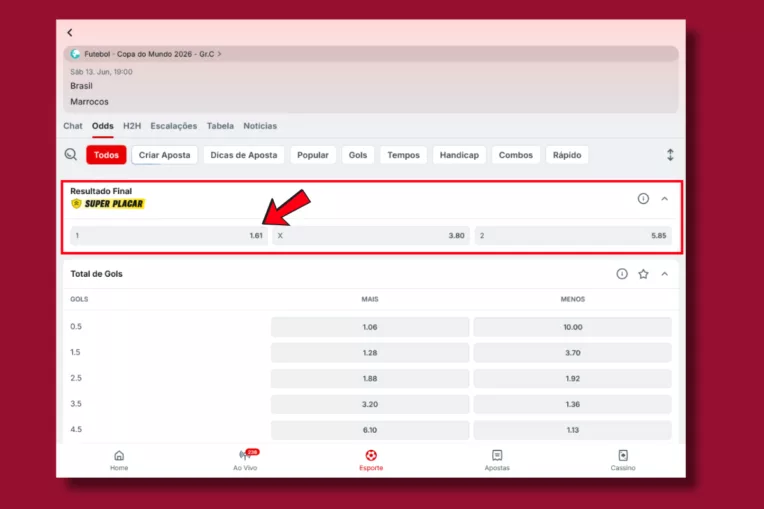The image size is (764, 509).
Task: Click the expand/collapse all markets arrows icon
Action: (x=670, y=155)
